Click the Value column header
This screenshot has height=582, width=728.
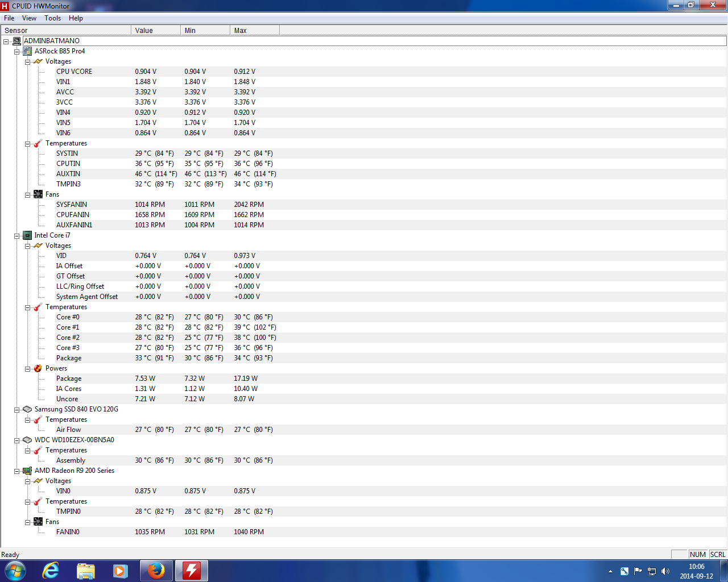(156, 30)
